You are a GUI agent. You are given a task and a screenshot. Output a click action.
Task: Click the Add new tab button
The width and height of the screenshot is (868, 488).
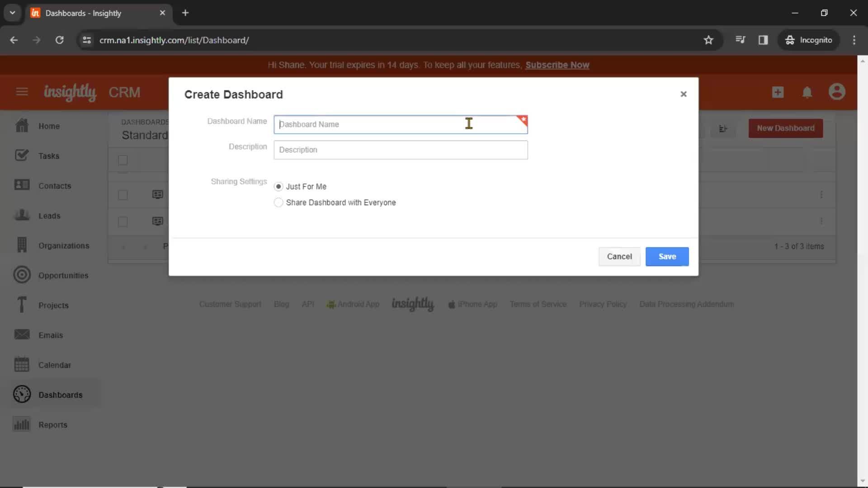185,13
